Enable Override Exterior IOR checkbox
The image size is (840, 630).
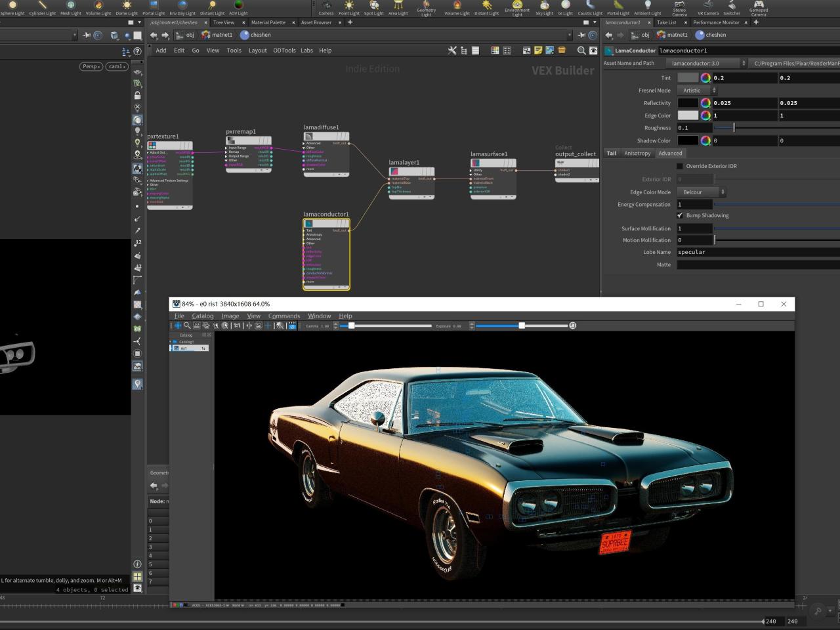[x=680, y=166]
